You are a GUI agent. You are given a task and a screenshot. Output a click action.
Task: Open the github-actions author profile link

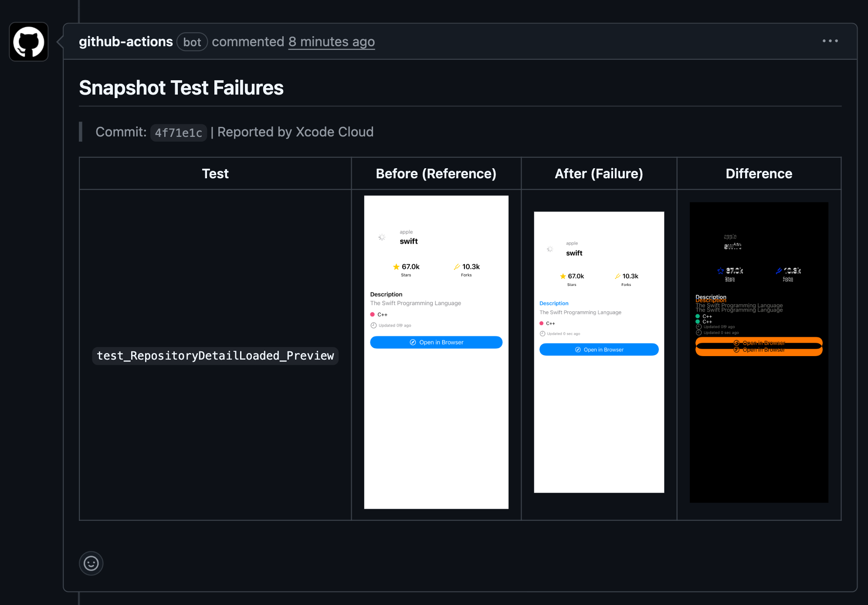tap(126, 41)
